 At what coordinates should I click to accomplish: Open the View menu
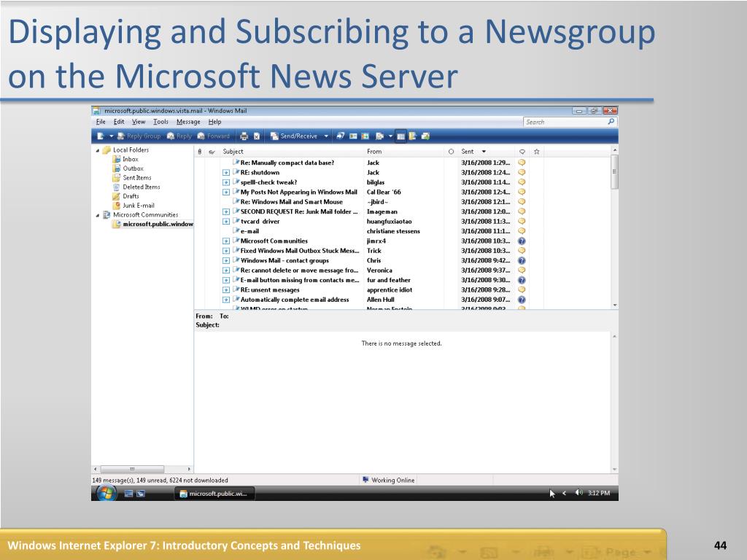tap(139, 122)
